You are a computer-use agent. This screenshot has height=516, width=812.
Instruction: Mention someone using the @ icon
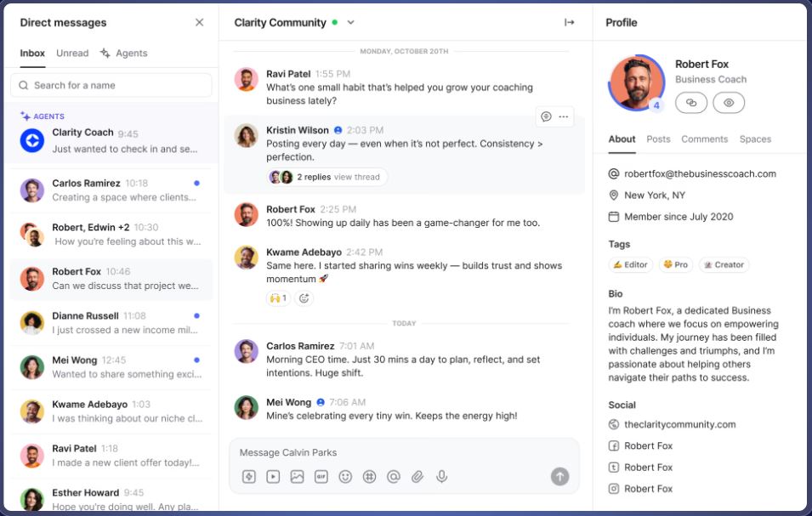(393, 476)
